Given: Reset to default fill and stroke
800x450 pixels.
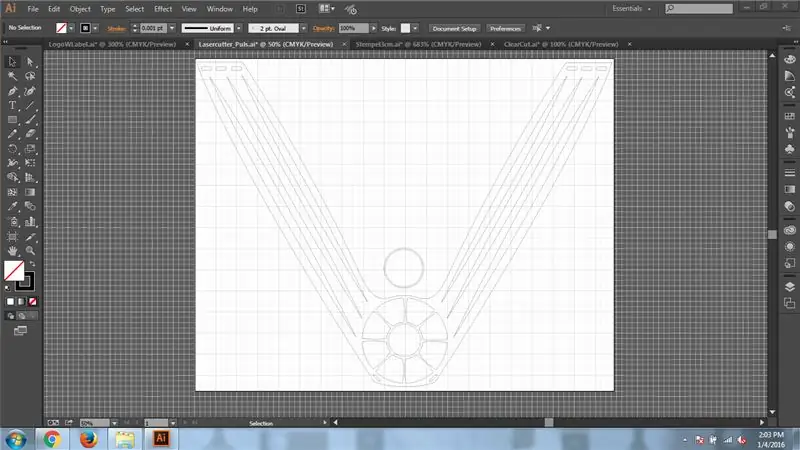Looking at the screenshot, I should pyautogui.click(x=7, y=289).
